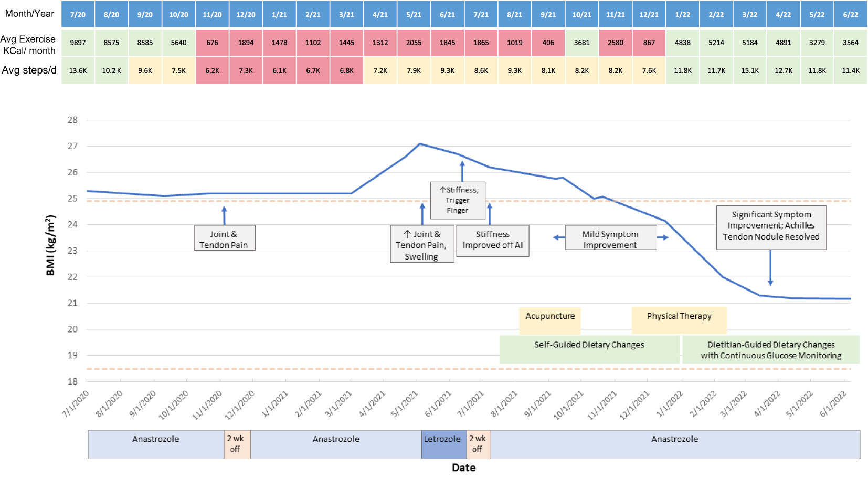Image resolution: width=868 pixels, height=477 pixels.
Task: Select the '5214' exercise KCal cell
Action: (716, 43)
